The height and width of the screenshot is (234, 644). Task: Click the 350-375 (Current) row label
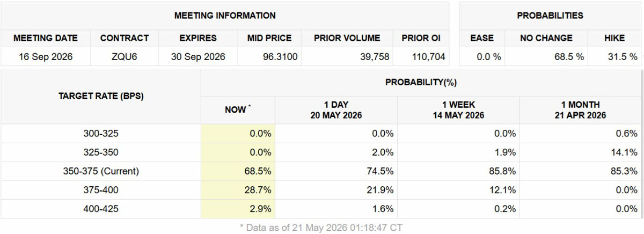[x=101, y=171]
